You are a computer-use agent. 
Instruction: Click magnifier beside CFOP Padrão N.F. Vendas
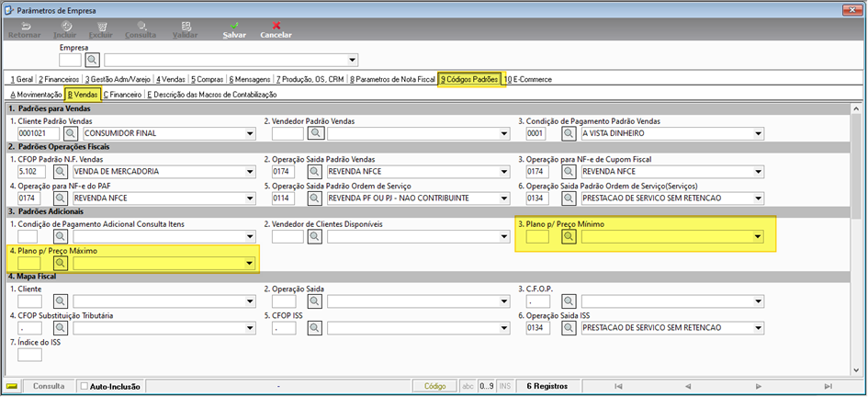[x=60, y=171]
